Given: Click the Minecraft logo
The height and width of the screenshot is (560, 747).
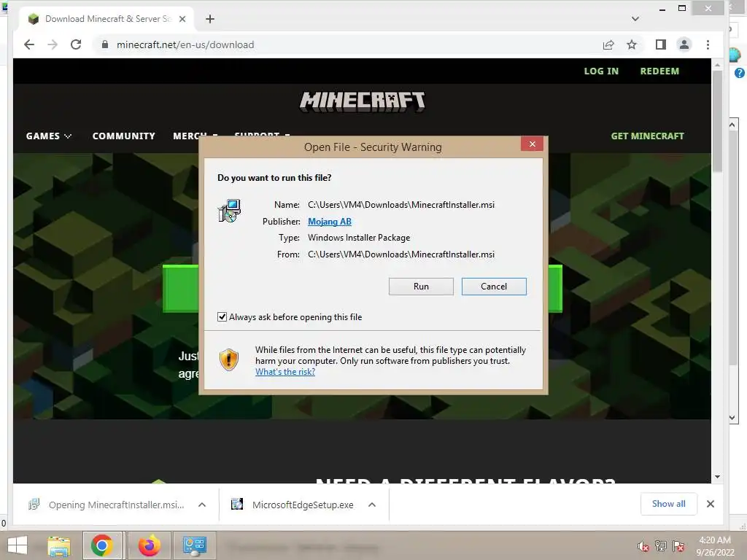Looking at the screenshot, I should [x=363, y=101].
